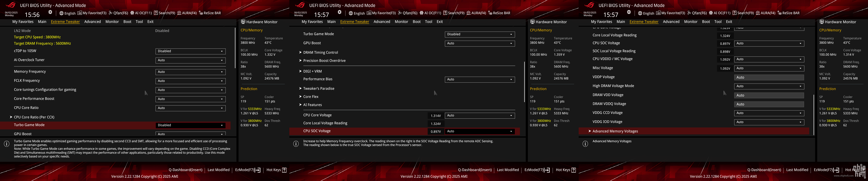Expand DIGI + VRM submenu
This screenshot has height=181, width=868.
tap(312, 71)
